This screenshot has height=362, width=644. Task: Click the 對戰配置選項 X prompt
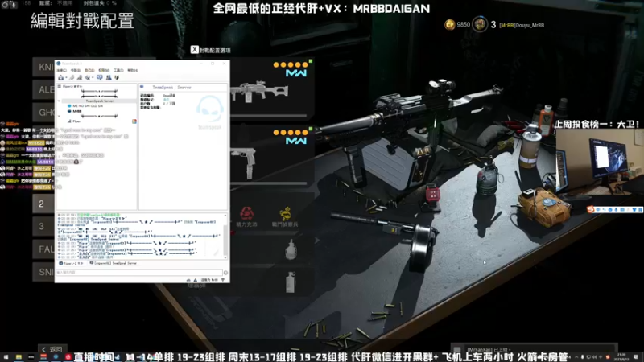[x=211, y=50]
